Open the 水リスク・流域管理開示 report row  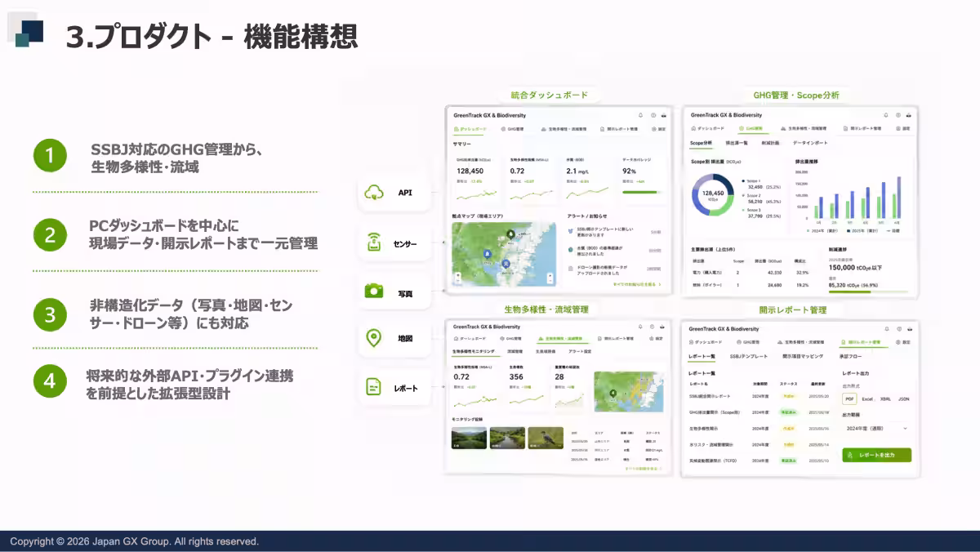click(x=760, y=444)
